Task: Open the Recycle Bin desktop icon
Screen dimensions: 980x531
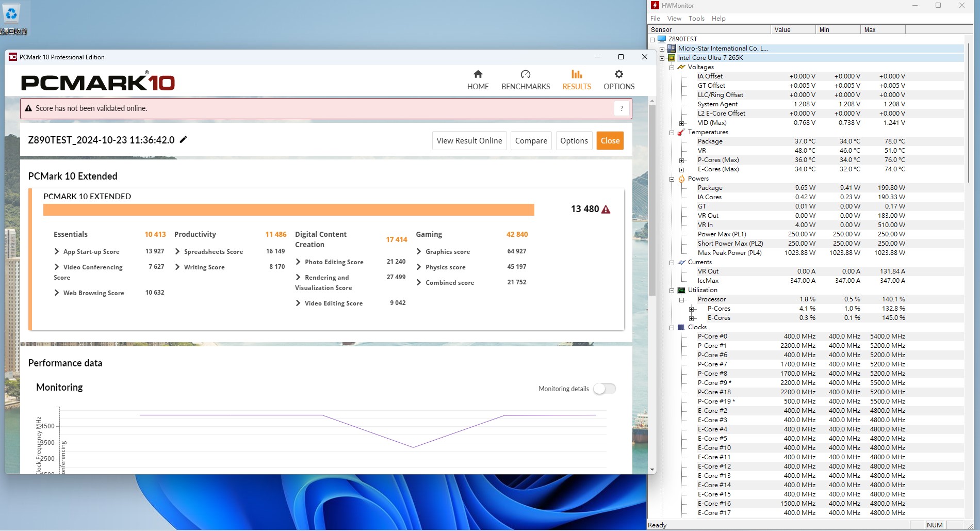Action: coord(11,14)
